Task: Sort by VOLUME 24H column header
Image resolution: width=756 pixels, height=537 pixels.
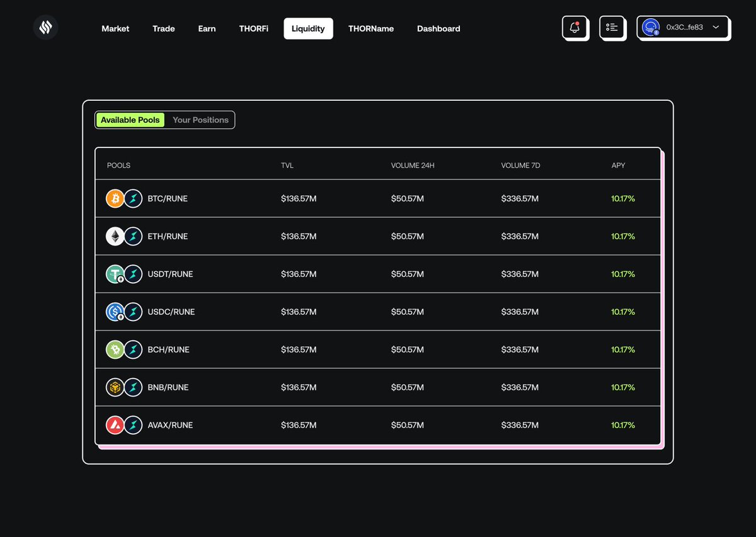Action: (413, 166)
